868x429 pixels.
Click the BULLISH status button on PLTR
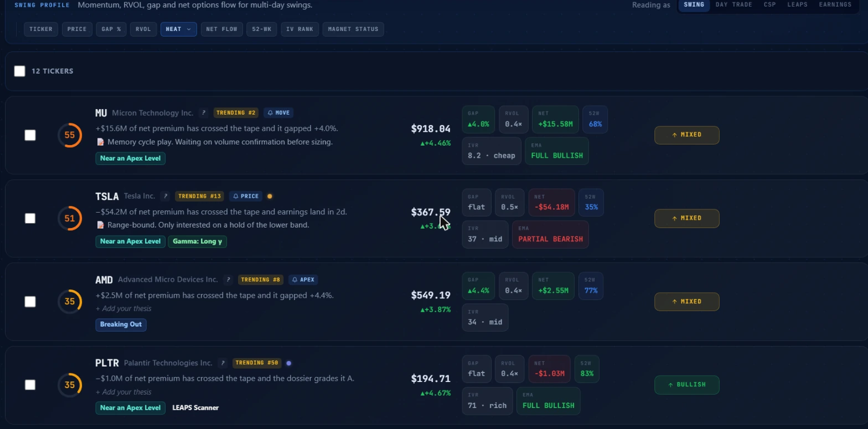pyautogui.click(x=686, y=385)
